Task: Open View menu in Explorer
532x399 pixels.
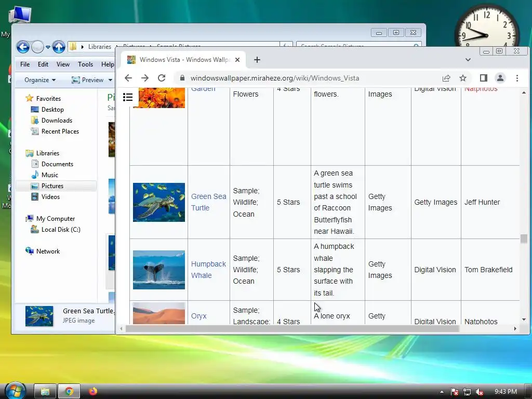Action: [x=63, y=64]
